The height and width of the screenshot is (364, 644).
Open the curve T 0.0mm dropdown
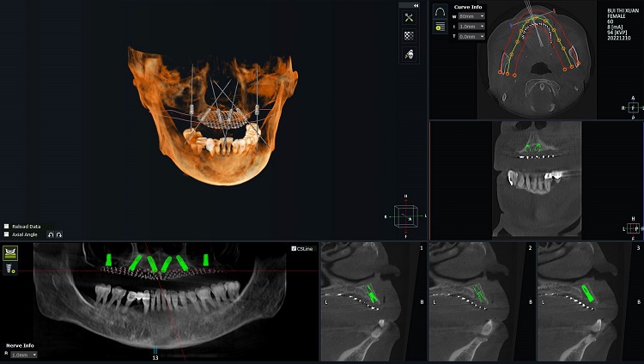(471, 37)
